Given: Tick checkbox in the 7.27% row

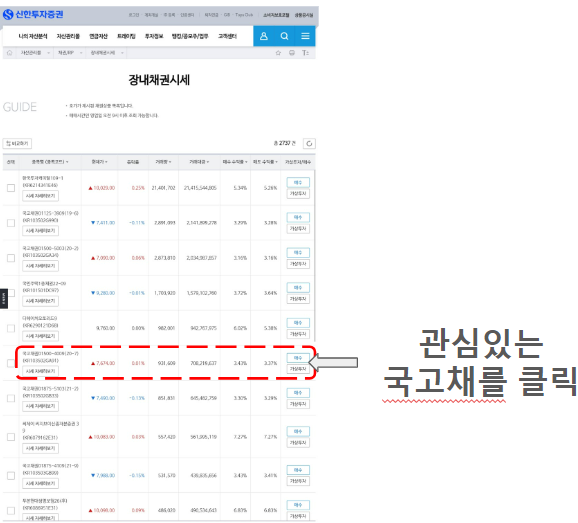Looking at the screenshot, I should point(11,437).
